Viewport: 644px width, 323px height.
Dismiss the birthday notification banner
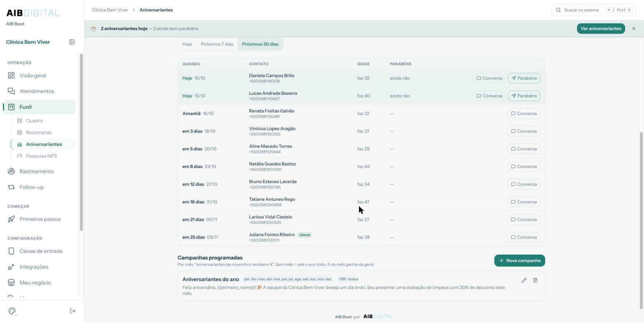pos(634,28)
